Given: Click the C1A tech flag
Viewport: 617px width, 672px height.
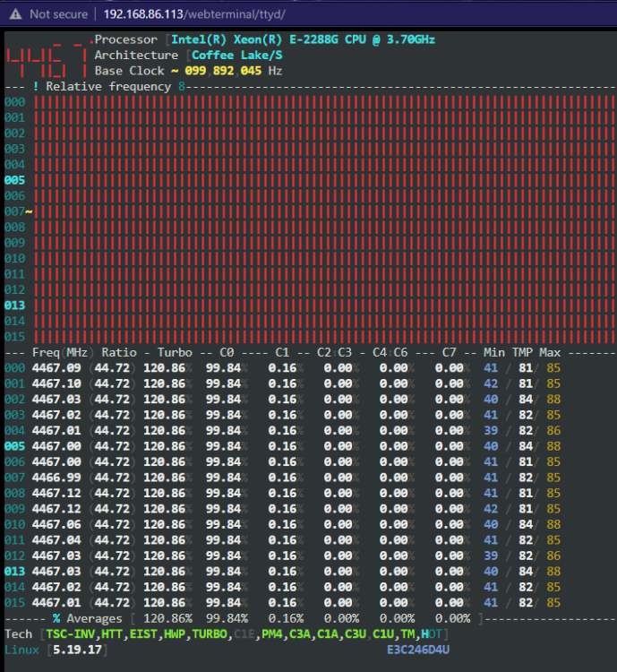Looking at the screenshot, I should [328, 634].
